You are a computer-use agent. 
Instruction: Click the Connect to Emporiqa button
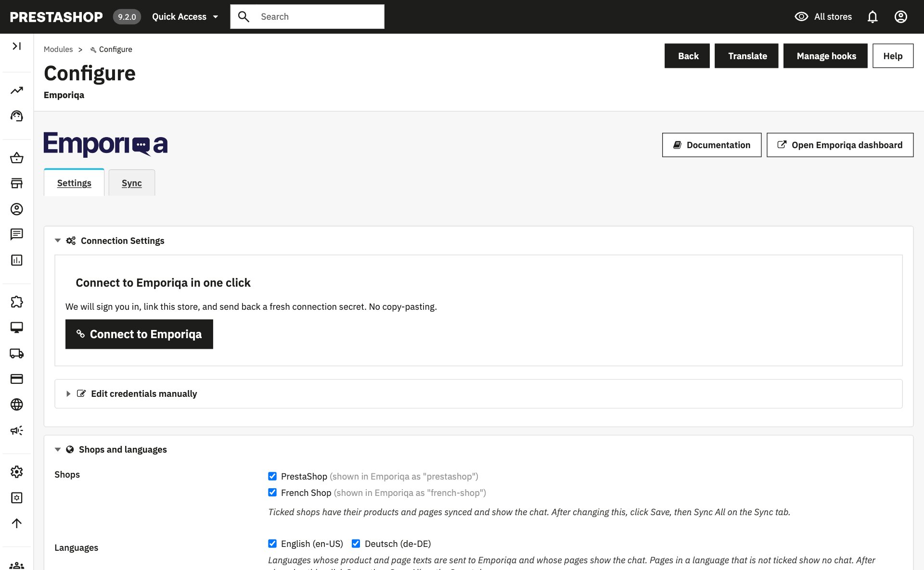pyautogui.click(x=139, y=334)
